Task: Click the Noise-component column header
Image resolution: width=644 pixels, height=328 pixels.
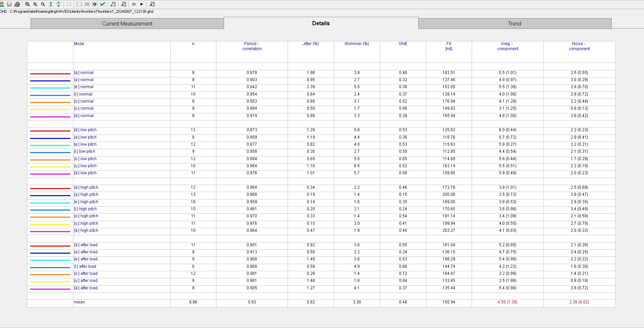Action: pyautogui.click(x=579, y=46)
